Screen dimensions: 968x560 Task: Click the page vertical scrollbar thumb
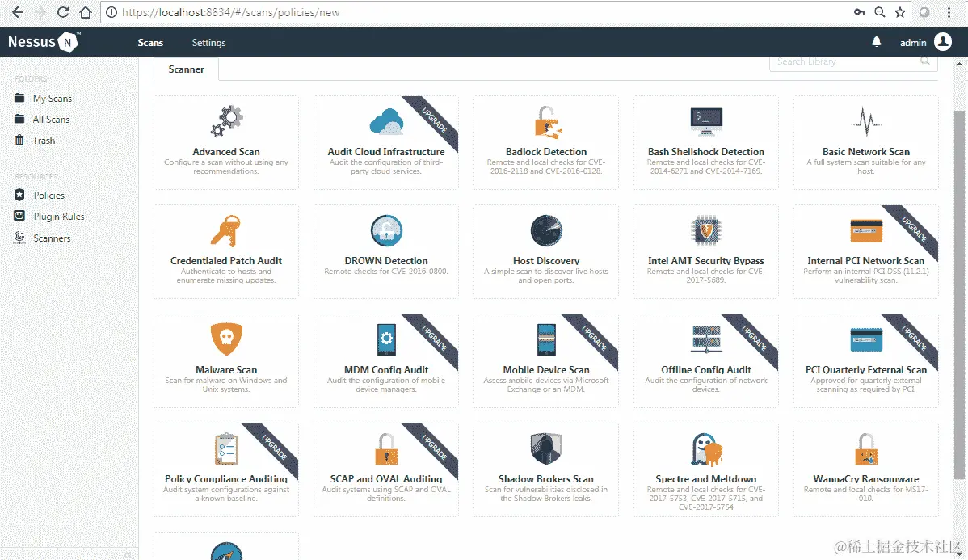pyautogui.click(x=959, y=295)
